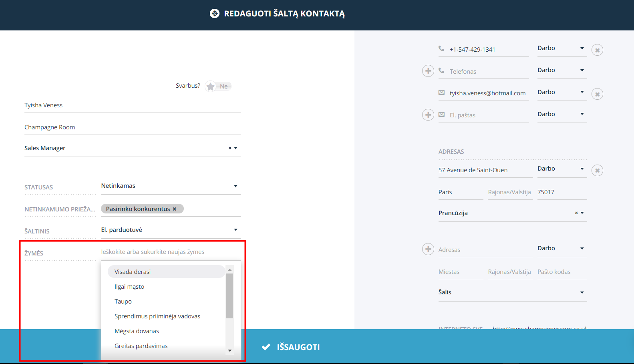Remove the 57 Avenue de Saint-Ouen address
Viewport: 634px width, 364px height.
pyautogui.click(x=597, y=171)
